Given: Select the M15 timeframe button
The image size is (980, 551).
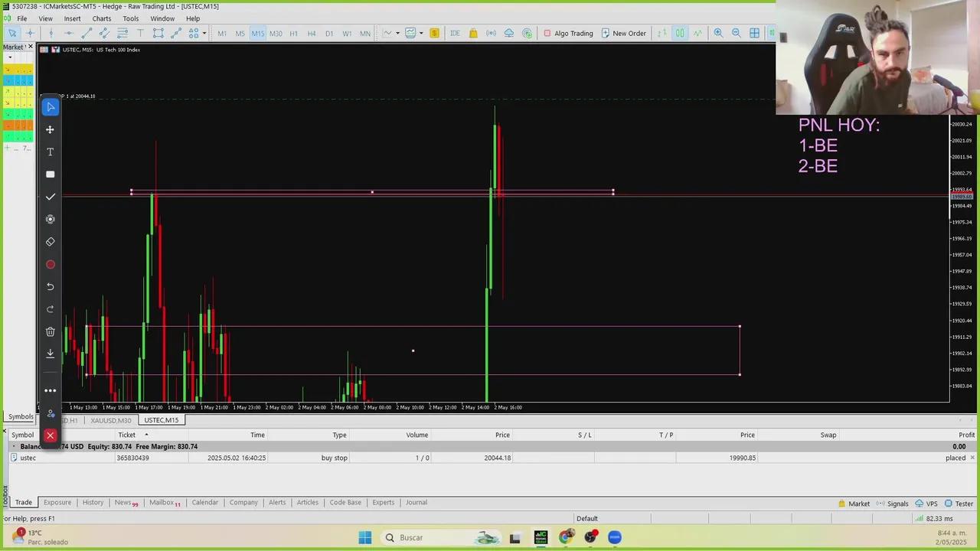Looking at the screenshot, I should tap(257, 33).
